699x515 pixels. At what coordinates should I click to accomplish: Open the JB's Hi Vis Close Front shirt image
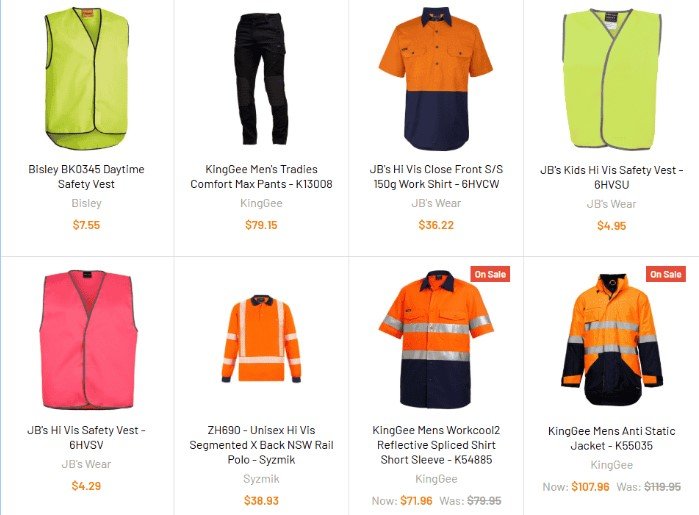click(436, 79)
